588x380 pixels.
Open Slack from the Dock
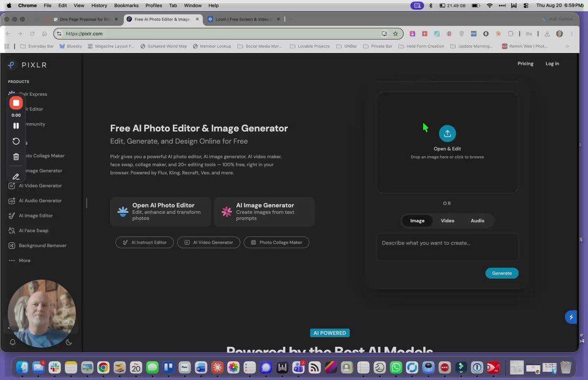click(54, 367)
